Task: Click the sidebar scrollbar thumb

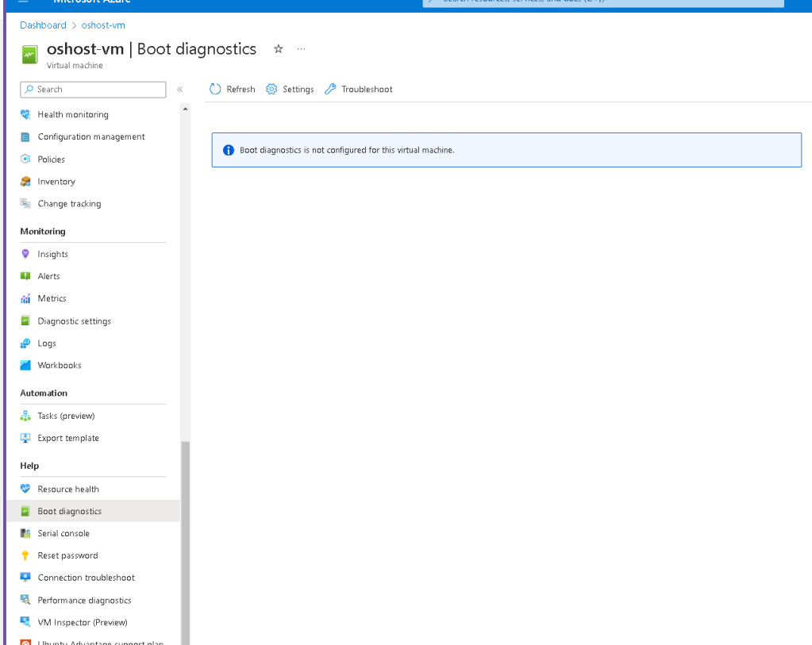Action: point(186,543)
